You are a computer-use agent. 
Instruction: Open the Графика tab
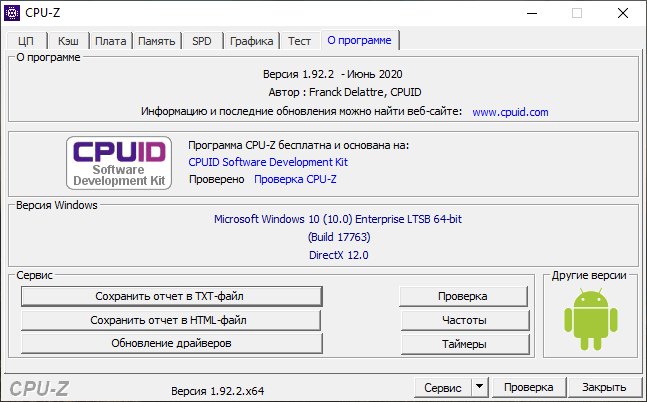coord(251,41)
